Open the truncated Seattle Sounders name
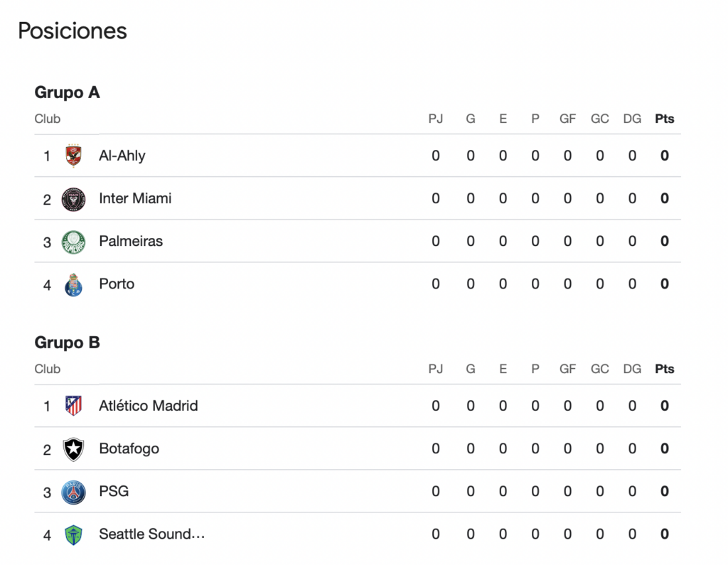 click(152, 534)
